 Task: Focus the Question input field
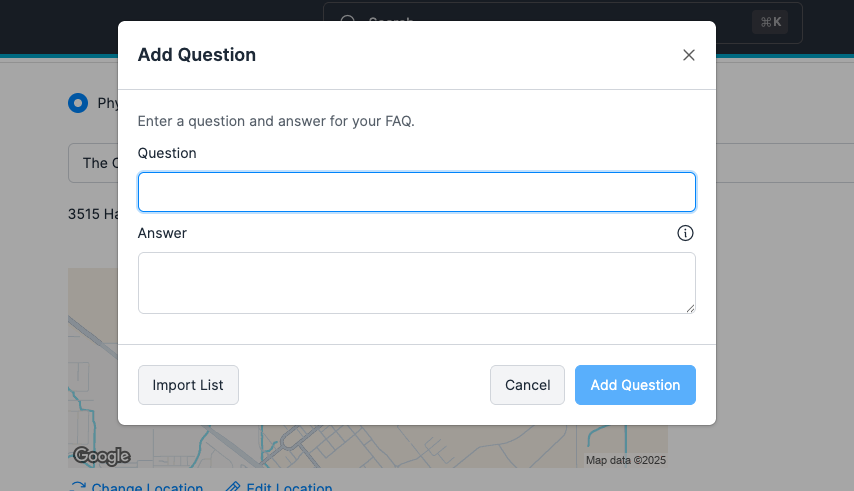pyautogui.click(x=416, y=192)
